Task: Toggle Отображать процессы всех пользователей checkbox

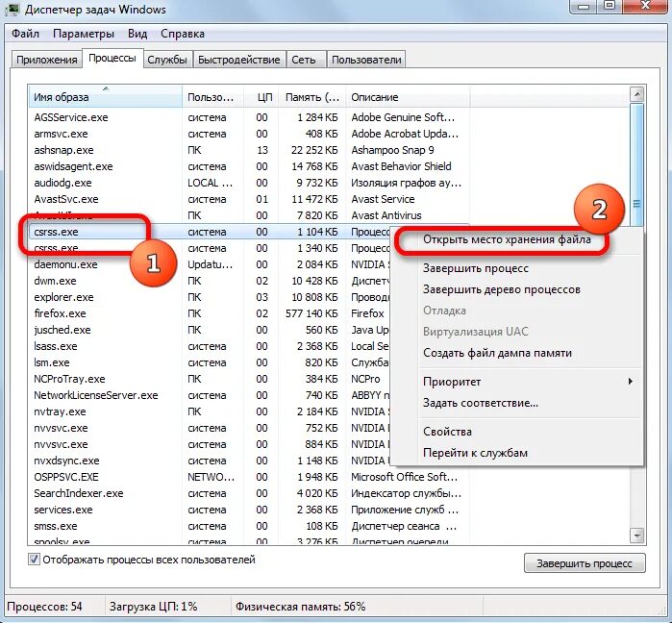Action: (34, 560)
